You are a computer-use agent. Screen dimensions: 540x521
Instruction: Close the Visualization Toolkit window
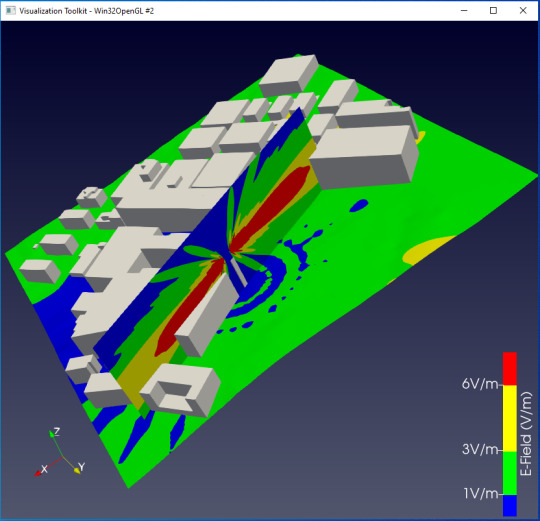click(523, 11)
